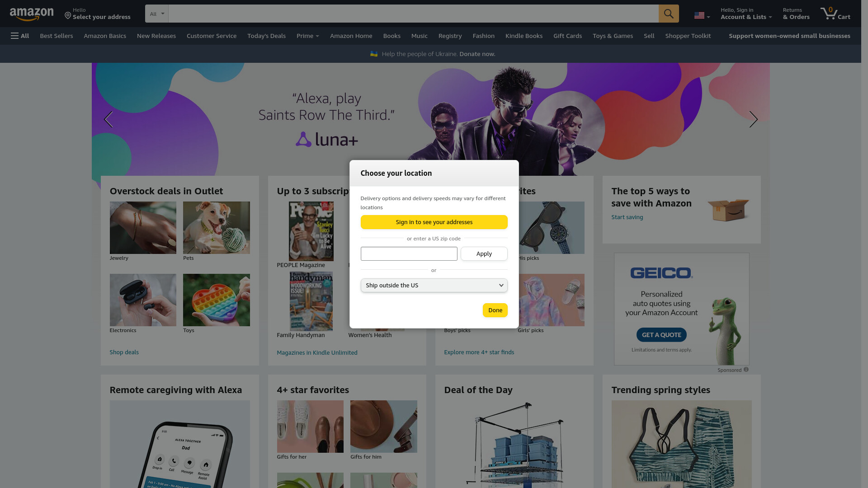The width and height of the screenshot is (868, 488).
Task: Click the Apply zip code button
Action: pos(484,253)
